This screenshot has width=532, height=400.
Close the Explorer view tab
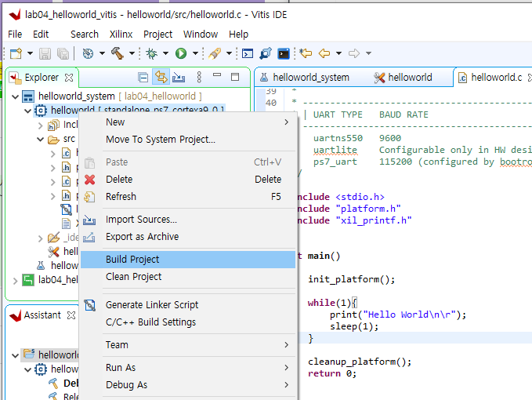coord(69,78)
